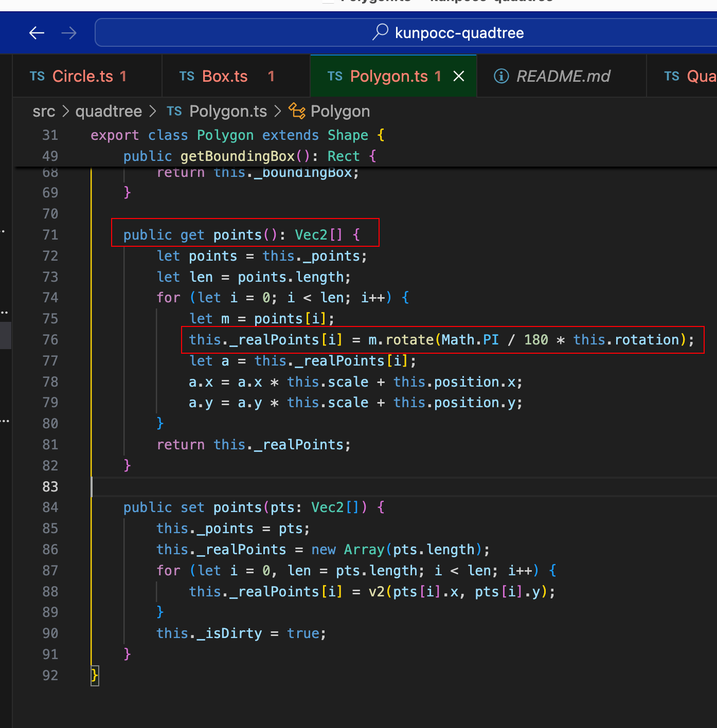Open the Polygon.ts breadcrumb file dropdown

click(228, 111)
